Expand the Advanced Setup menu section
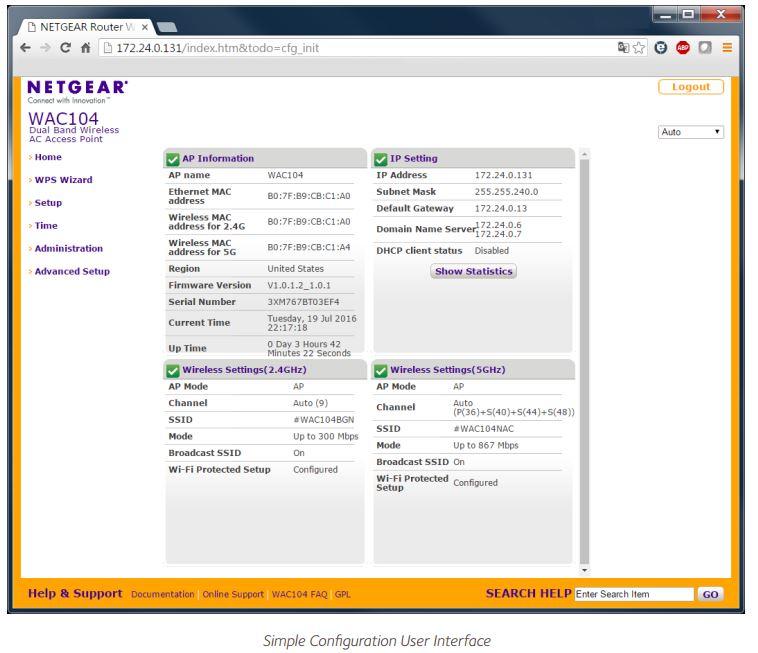758x653 pixels. coord(71,271)
